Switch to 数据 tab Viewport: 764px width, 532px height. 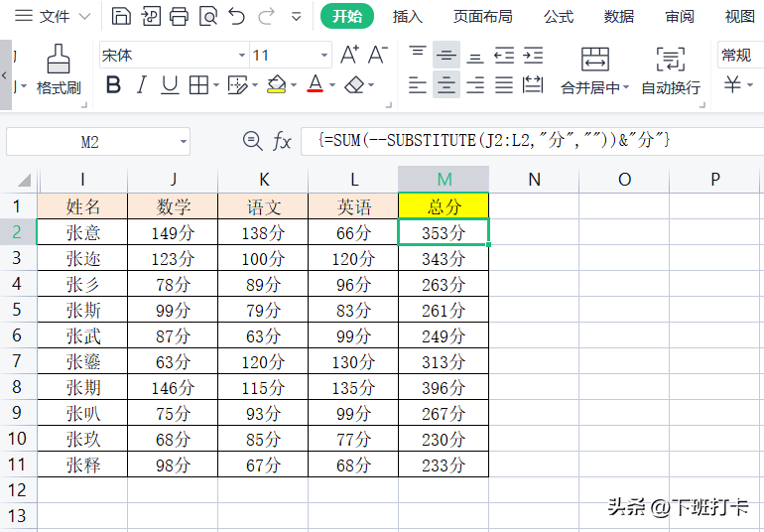(x=619, y=16)
